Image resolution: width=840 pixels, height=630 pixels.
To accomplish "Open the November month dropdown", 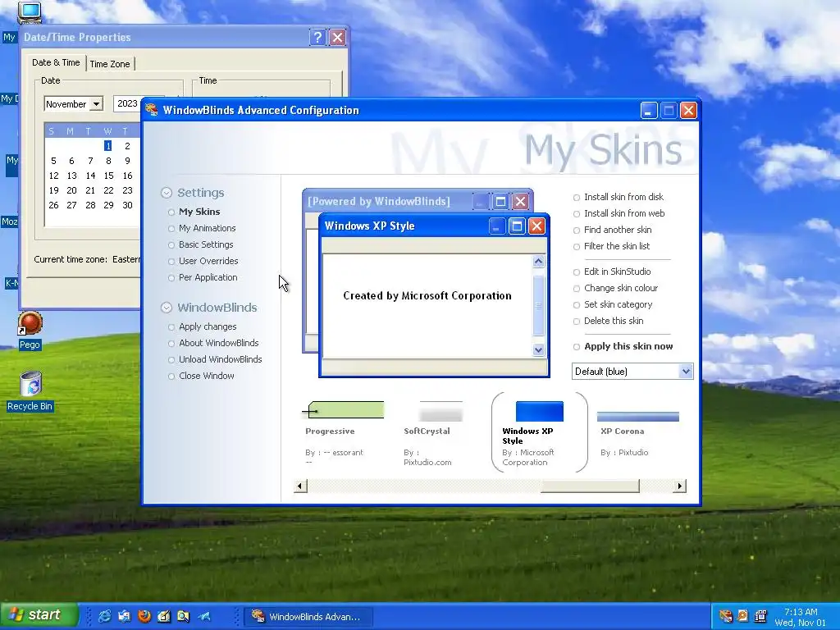I will click(73, 103).
